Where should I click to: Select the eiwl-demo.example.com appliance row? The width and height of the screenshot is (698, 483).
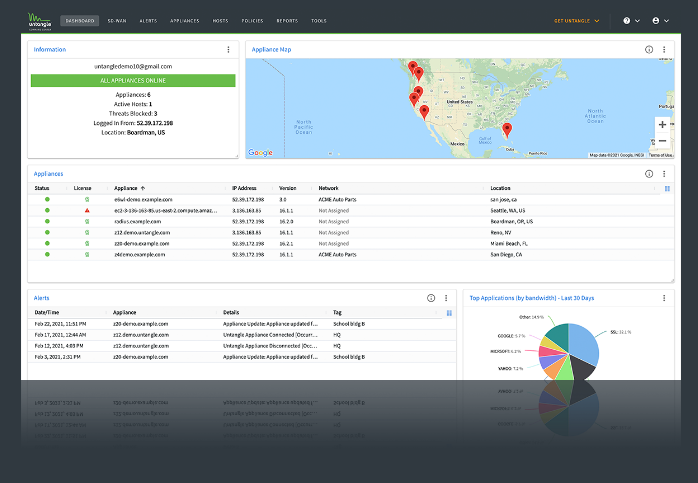pyautogui.click(x=351, y=199)
